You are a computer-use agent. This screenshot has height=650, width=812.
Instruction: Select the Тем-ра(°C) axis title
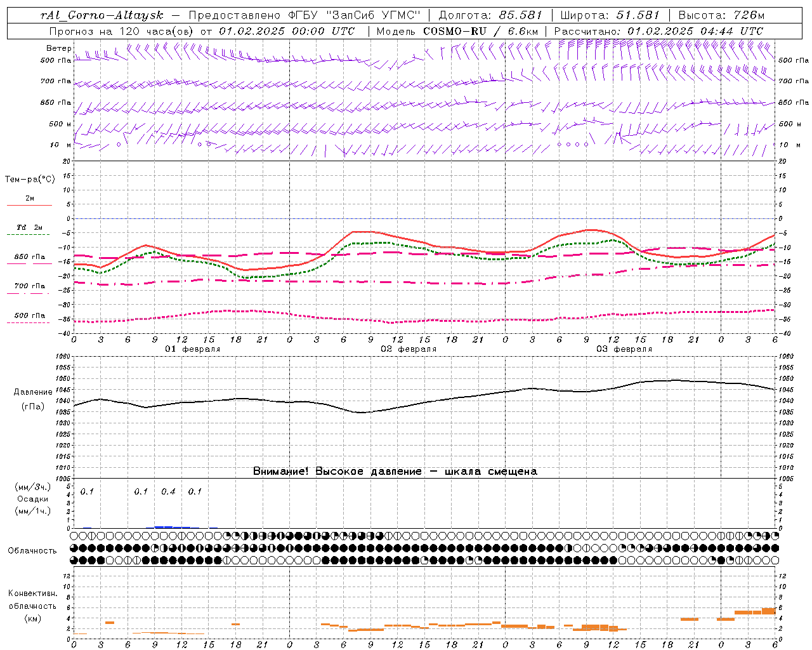(x=30, y=180)
